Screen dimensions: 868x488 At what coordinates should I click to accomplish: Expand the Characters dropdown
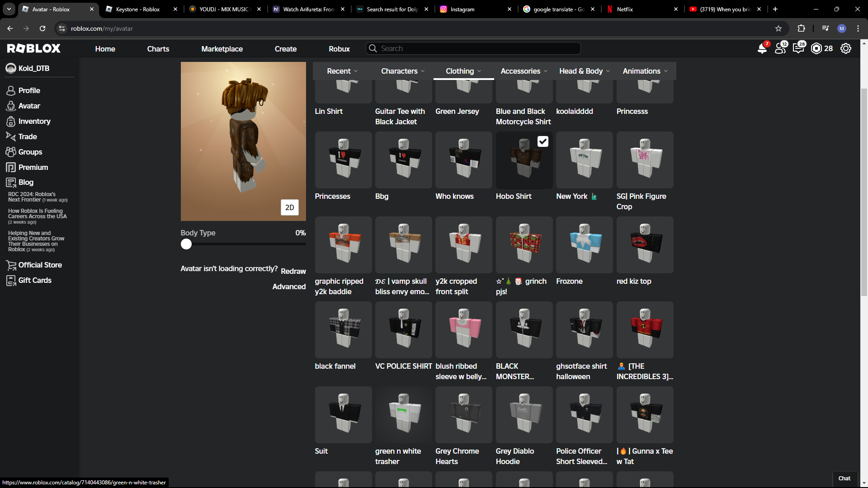pyautogui.click(x=403, y=71)
